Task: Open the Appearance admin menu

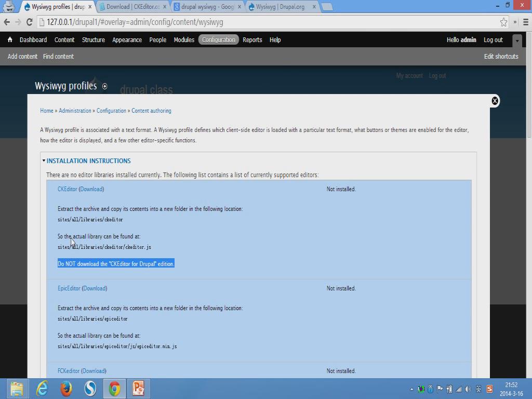Action: 127,39
